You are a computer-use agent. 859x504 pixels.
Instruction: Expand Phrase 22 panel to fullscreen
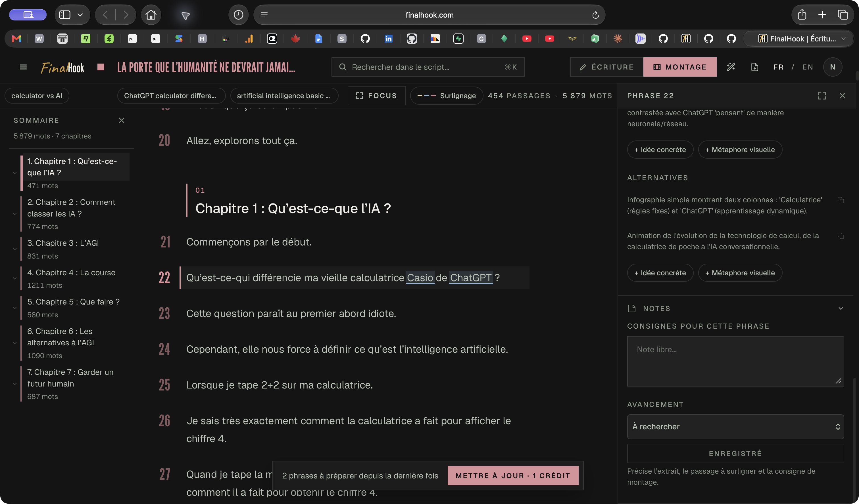pyautogui.click(x=822, y=96)
